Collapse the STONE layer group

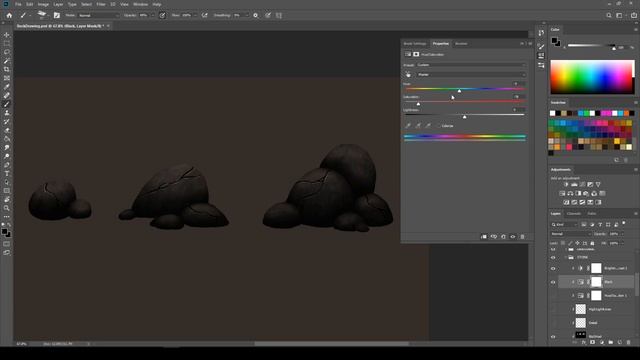point(566,258)
